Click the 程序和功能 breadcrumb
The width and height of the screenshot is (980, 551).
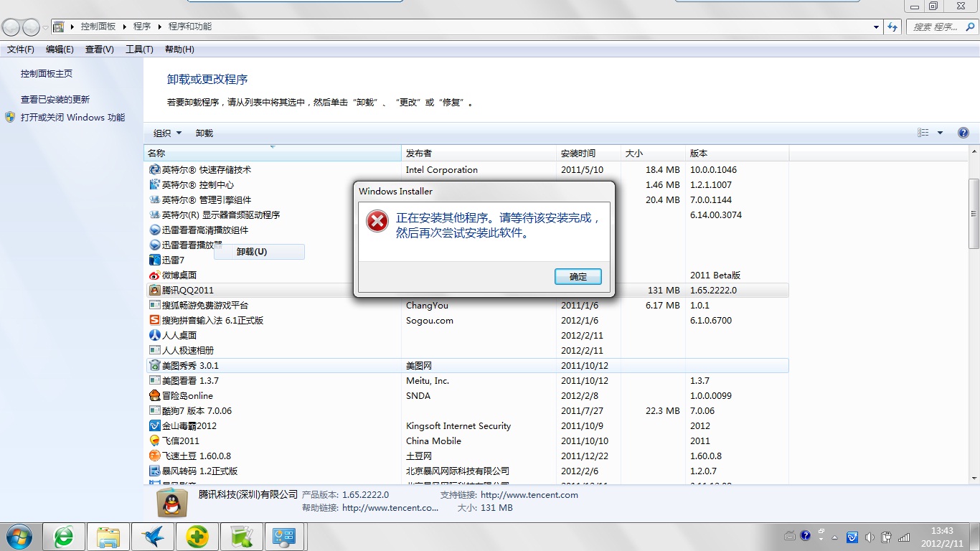click(190, 27)
